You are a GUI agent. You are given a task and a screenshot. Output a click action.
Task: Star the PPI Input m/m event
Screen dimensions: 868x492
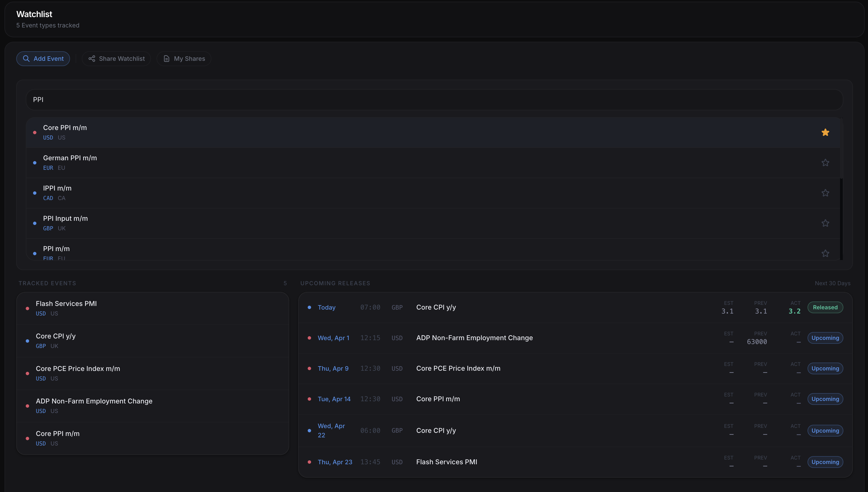pyautogui.click(x=825, y=223)
